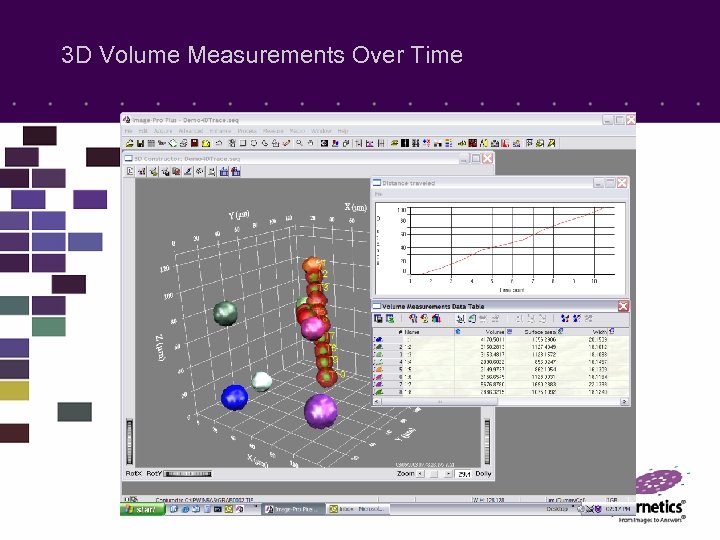Open the Measure menu
Image resolution: width=720 pixels, height=540 pixels.
point(273,131)
